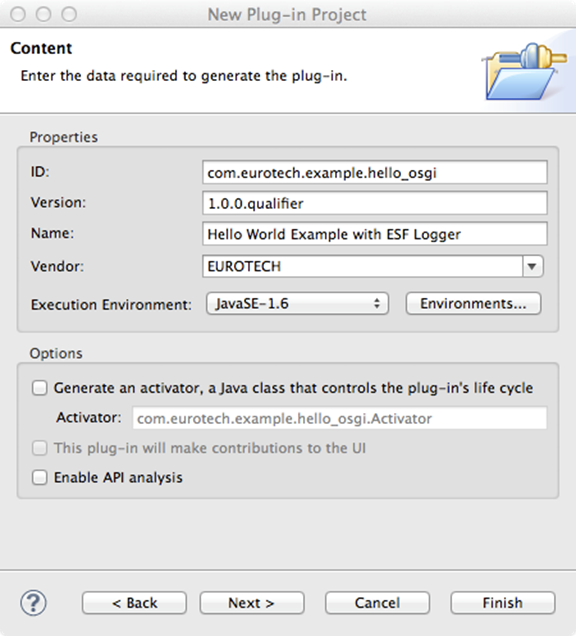This screenshot has width=576, height=636.
Task: Click the Vendor text field showing EUROTECH
Action: [363, 266]
